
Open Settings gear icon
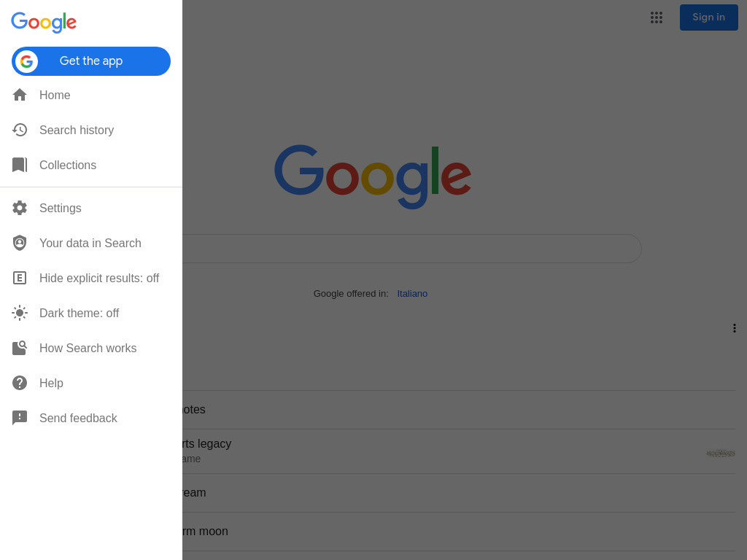point(20,208)
